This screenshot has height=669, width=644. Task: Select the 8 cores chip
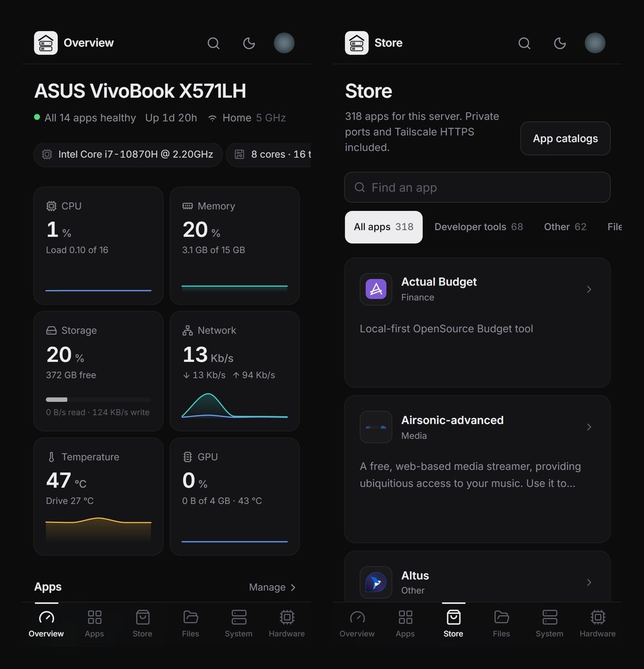pyautogui.click(x=269, y=154)
